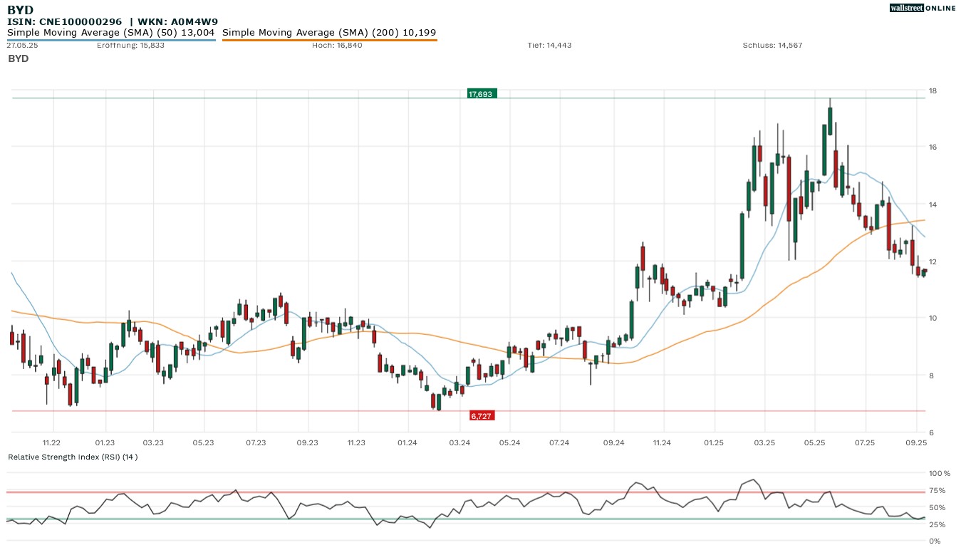Click the 07.25 date axis label
Screen dimensions: 961x560
tap(864, 442)
